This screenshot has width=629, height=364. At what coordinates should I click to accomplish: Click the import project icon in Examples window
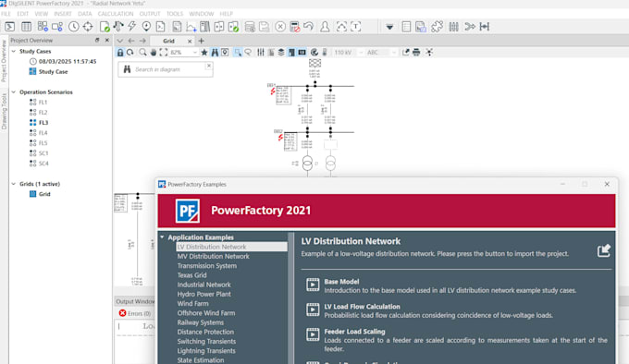click(604, 250)
